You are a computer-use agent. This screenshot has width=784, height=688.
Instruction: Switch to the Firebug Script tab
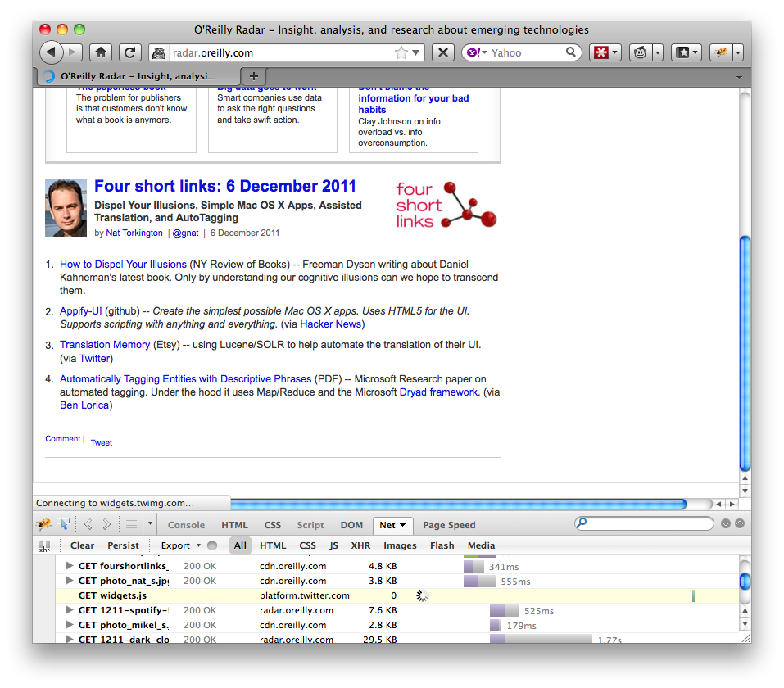click(x=310, y=525)
